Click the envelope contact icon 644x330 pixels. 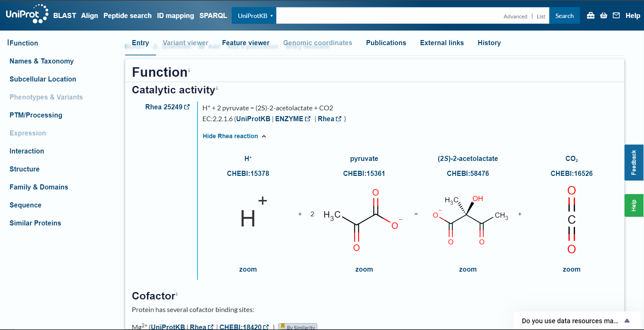616,16
